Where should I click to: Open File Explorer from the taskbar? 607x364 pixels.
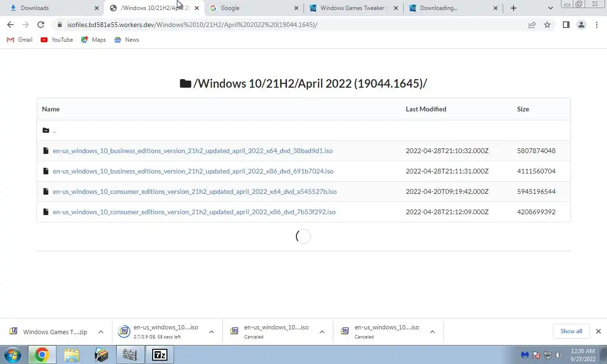(72, 355)
